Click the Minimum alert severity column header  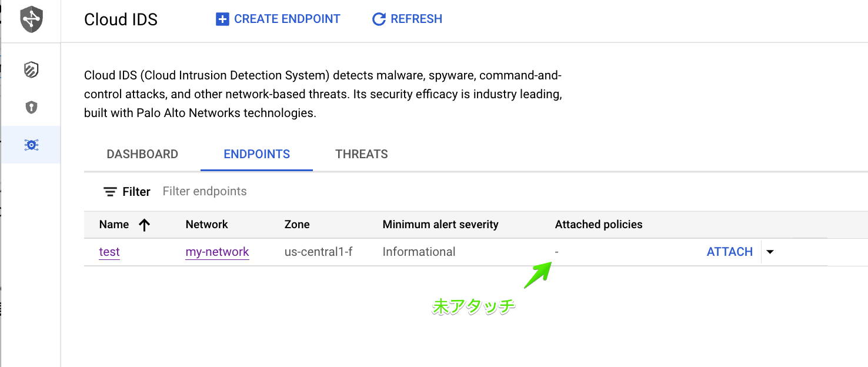click(440, 225)
